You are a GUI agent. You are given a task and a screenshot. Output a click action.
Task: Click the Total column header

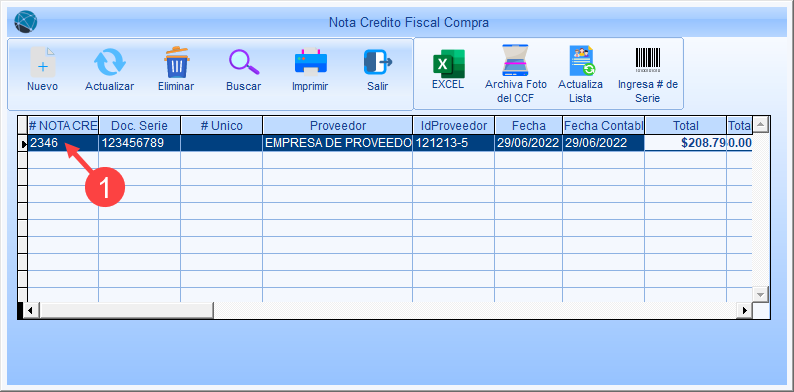pyautogui.click(x=685, y=125)
